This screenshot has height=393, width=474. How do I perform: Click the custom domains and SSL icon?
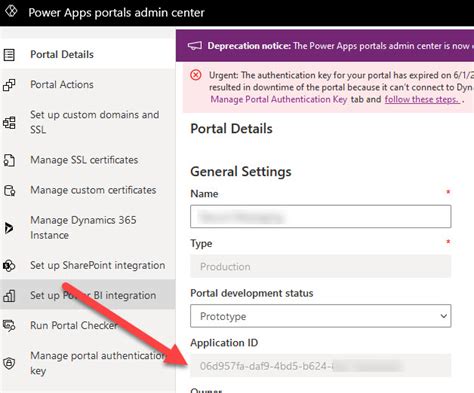click(x=9, y=123)
